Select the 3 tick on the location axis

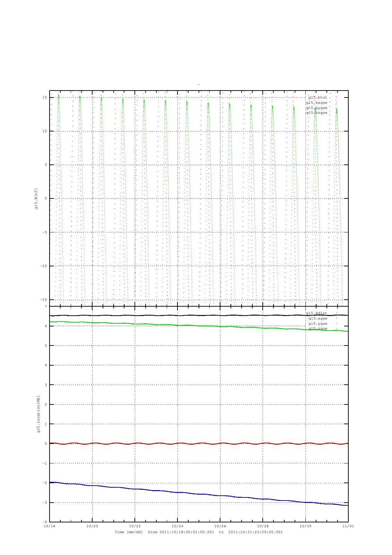46,385
